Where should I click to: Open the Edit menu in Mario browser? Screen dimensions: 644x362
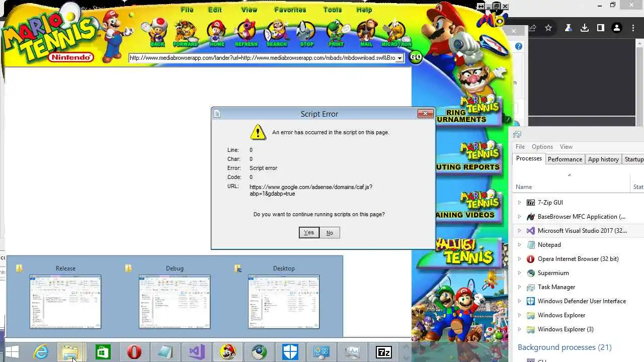(x=215, y=10)
